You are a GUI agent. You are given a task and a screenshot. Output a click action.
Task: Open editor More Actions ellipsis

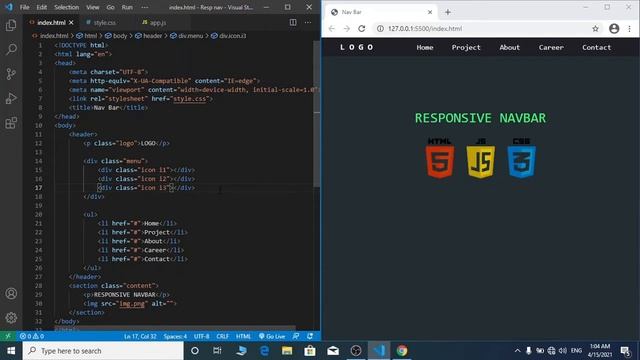(x=308, y=22)
